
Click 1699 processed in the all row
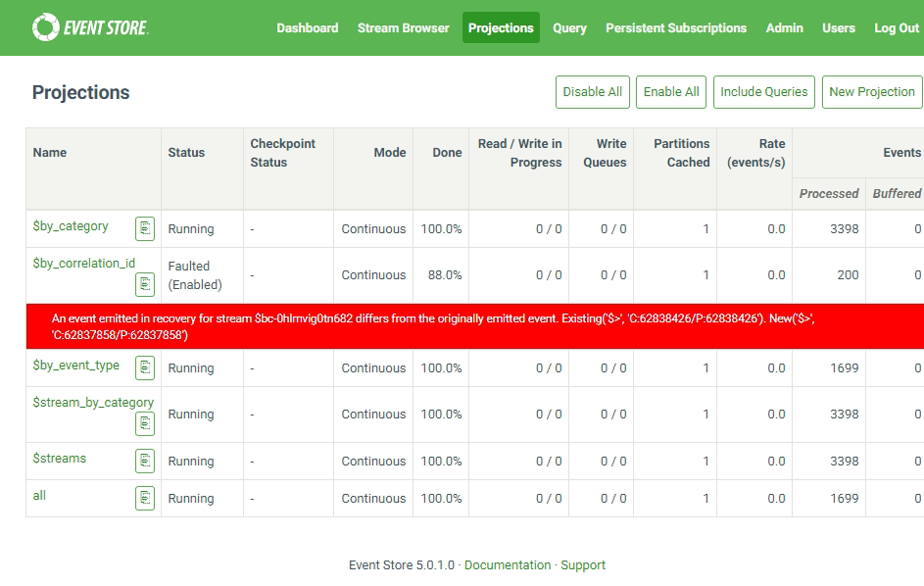coord(845,498)
